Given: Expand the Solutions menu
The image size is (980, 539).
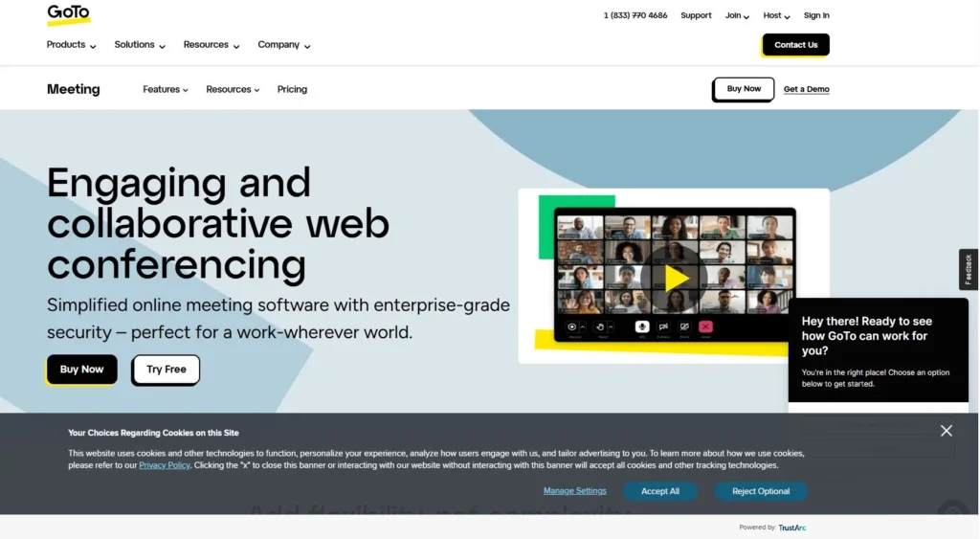Looking at the screenshot, I should 140,45.
